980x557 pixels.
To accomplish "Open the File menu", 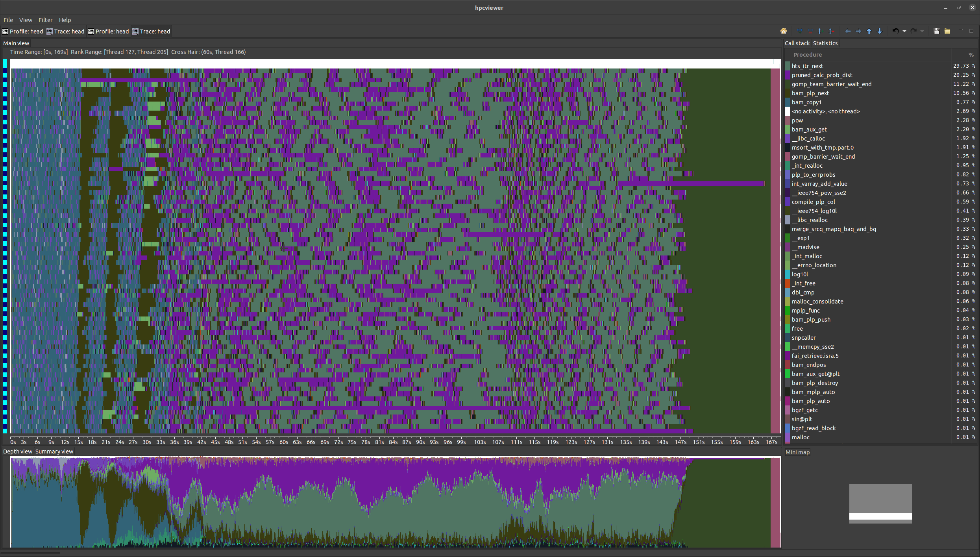I will point(8,20).
